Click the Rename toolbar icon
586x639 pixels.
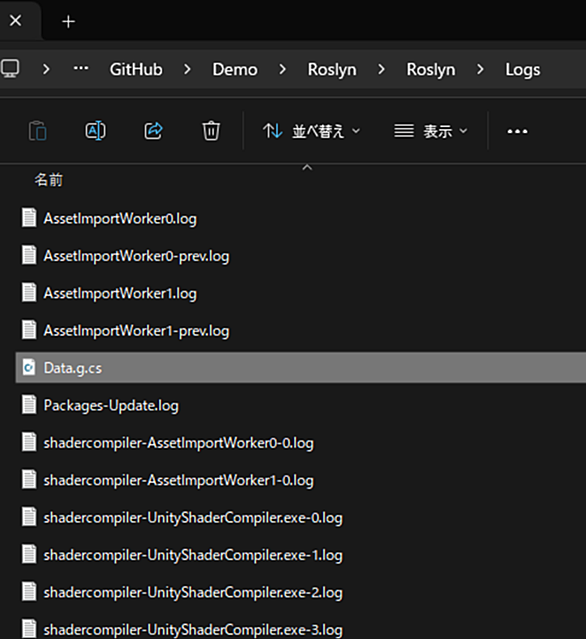tap(95, 131)
